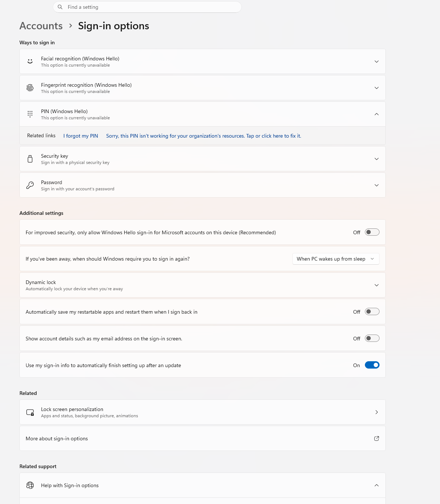Expand the Password section
Image resolution: width=440 pixels, height=504 pixels.
click(377, 185)
